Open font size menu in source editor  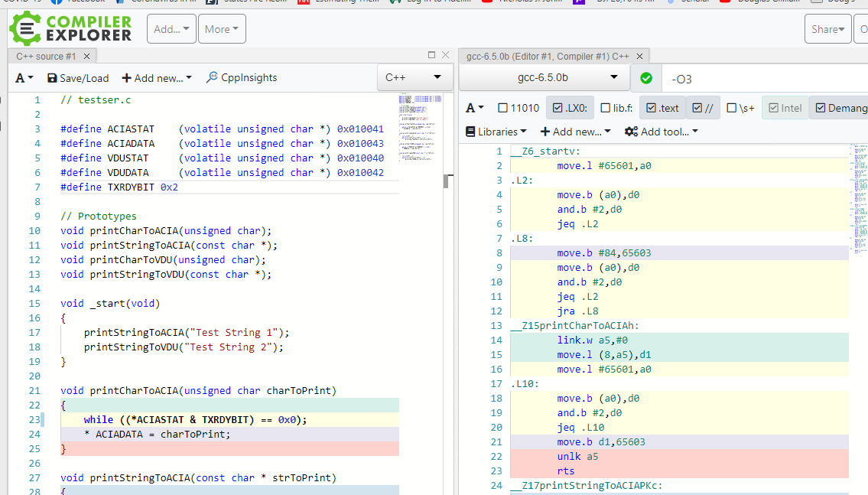[x=24, y=78]
